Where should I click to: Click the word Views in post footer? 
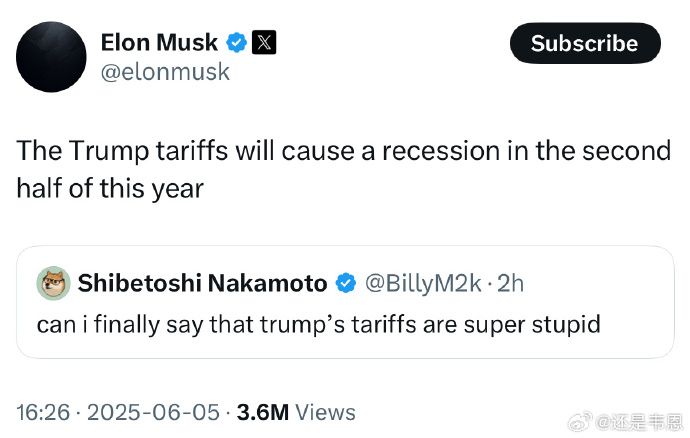[325, 412]
